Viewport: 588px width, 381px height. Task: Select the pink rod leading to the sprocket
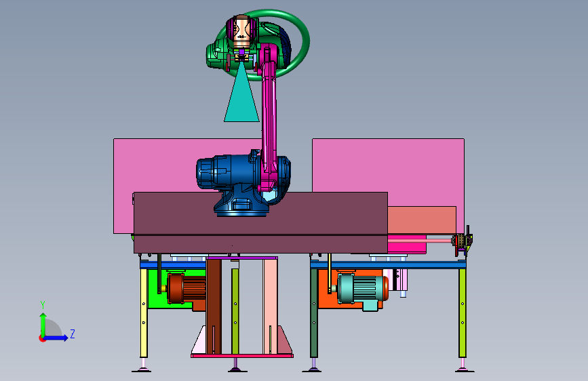click(x=420, y=240)
